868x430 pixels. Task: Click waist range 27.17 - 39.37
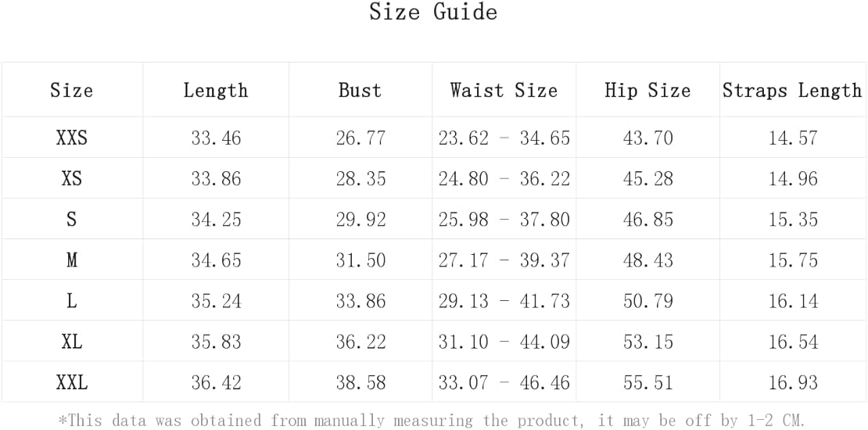[504, 260]
